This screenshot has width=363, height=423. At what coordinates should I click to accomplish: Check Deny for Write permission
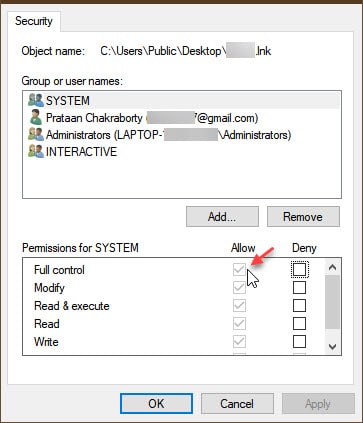point(299,342)
